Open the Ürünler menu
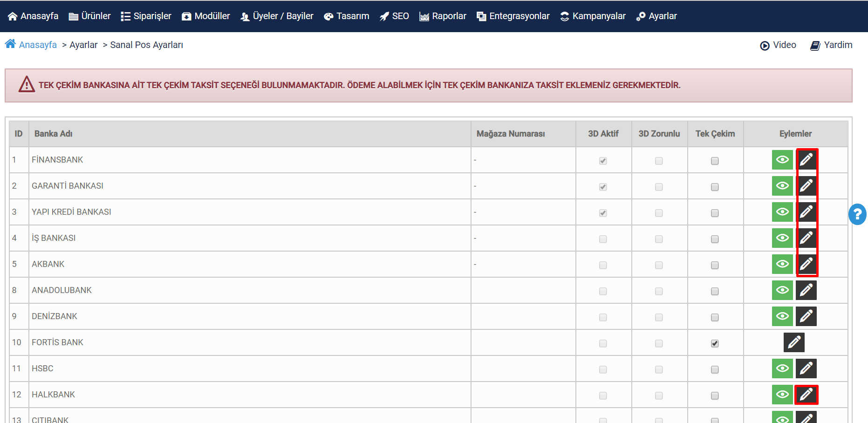The width and height of the screenshot is (868, 423). pos(89,16)
